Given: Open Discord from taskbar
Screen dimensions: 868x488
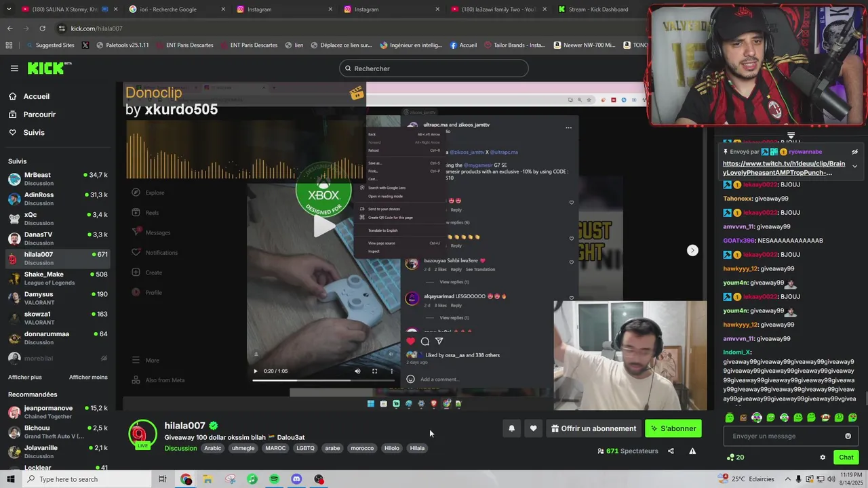Looking at the screenshot, I should 296,479.
